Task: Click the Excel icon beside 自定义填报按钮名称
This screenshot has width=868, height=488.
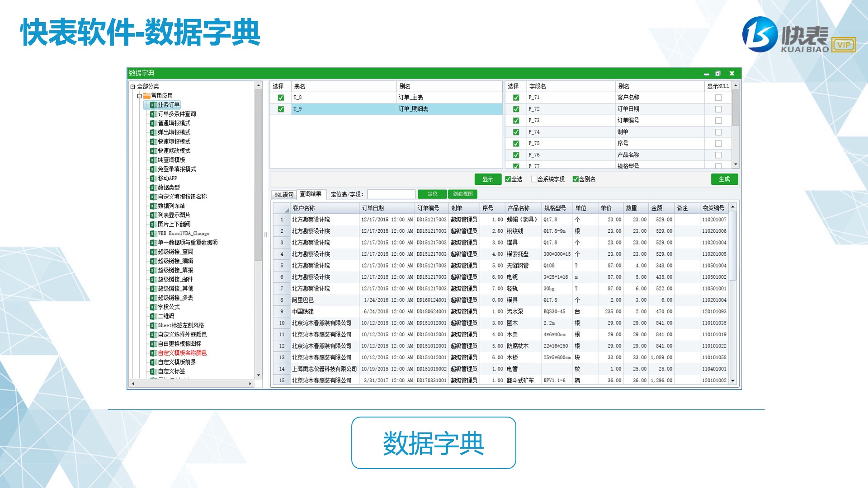Action: [x=153, y=197]
